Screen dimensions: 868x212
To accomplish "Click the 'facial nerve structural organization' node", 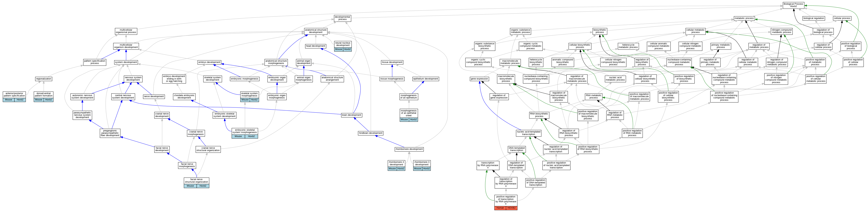I will pyautogui.click(x=197, y=181).
